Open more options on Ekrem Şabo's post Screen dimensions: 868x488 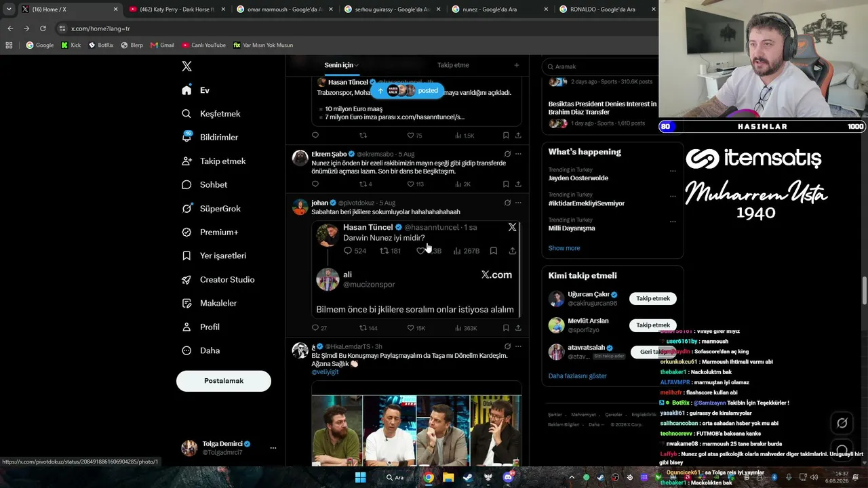point(518,154)
